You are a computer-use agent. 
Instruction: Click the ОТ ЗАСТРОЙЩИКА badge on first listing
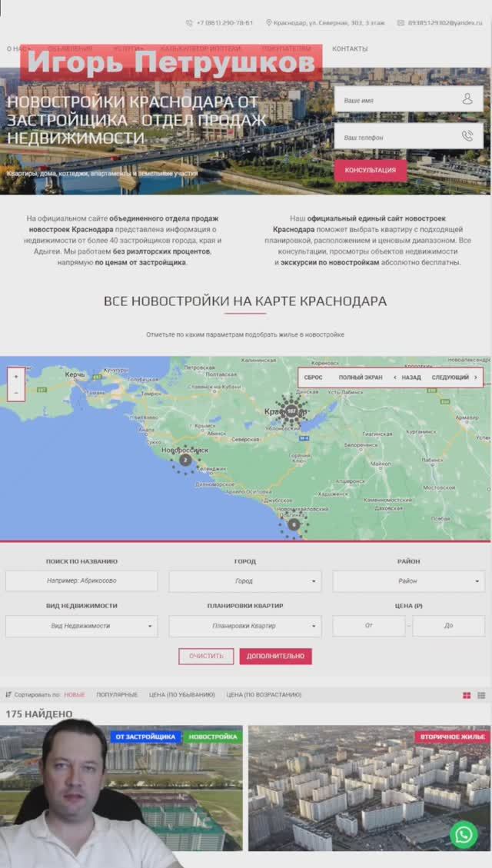click(x=145, y=737)
